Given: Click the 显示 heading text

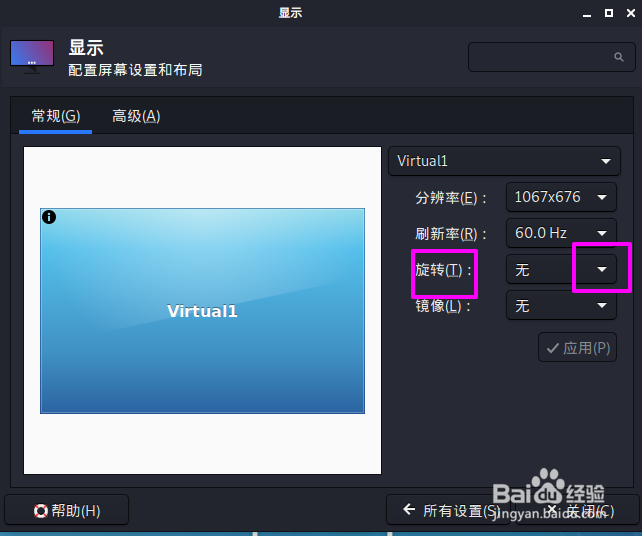Looking at the screenshot, I should pyautogui.click(x=86, y=47).
